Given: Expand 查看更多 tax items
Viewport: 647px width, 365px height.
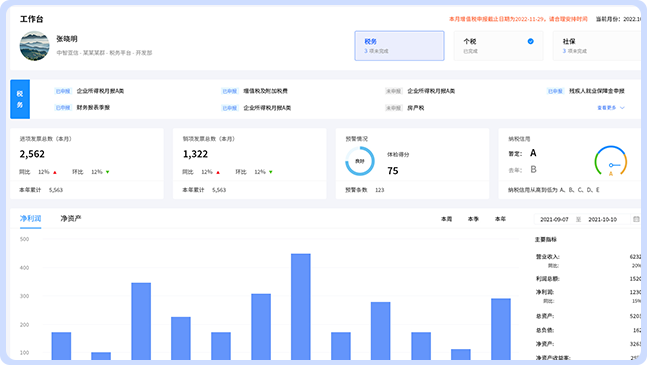Looking at the screenshot, I should coord(611,108).
